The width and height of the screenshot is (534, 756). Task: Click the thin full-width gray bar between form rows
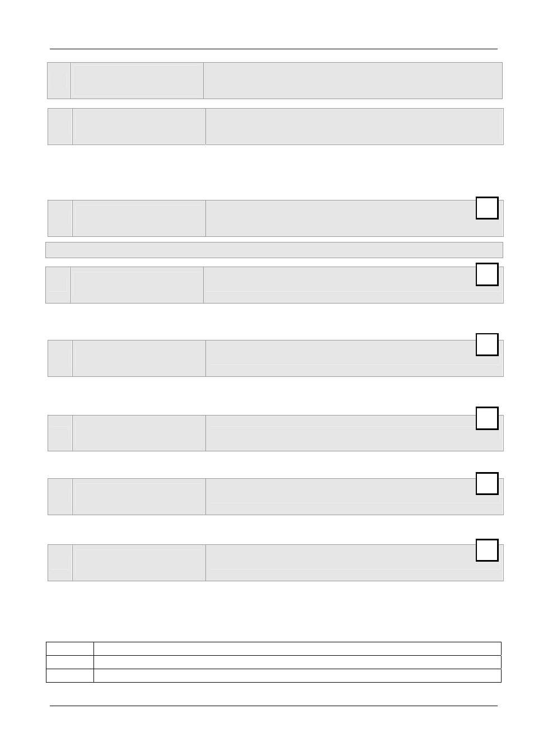274,250
